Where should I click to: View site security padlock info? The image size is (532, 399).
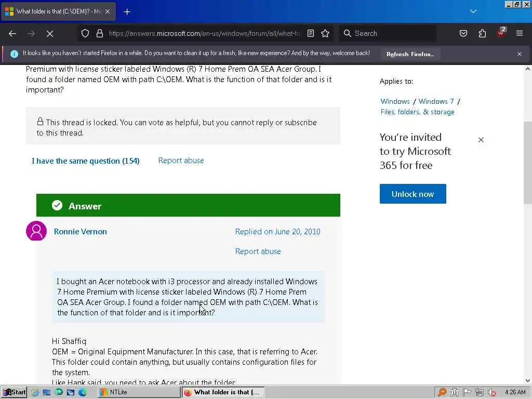click(99, 33)
